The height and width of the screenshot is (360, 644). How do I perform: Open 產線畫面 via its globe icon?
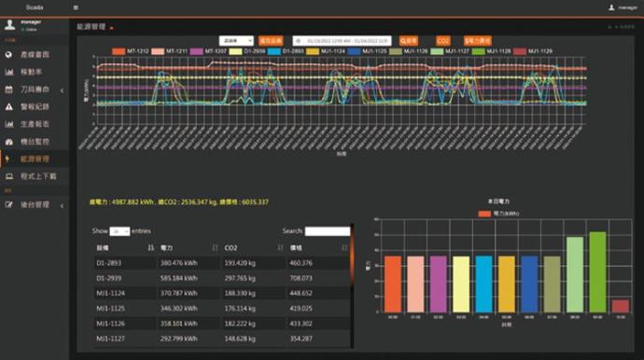[x=8, y=55]
